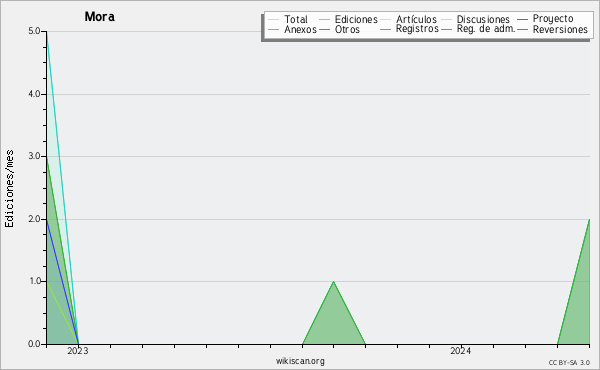This screenshot has height=370, width=600.
Task: Click the 2024 x-axis label
Action: tap(460, 351)
